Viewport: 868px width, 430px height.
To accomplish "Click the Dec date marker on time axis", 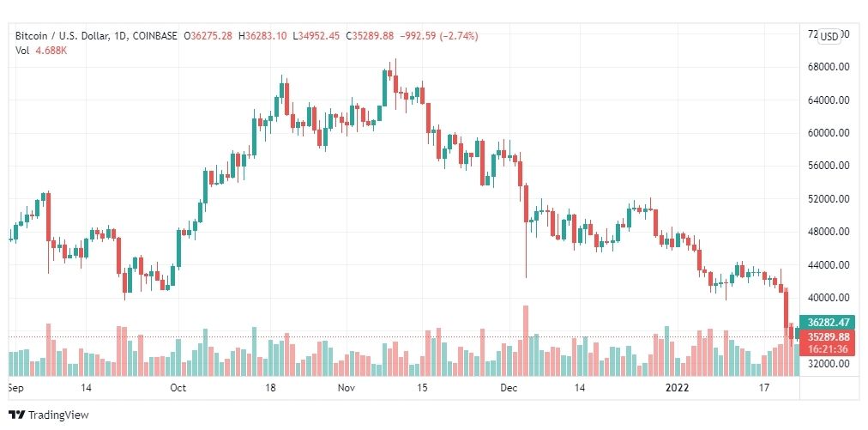I will coord(508,388).
